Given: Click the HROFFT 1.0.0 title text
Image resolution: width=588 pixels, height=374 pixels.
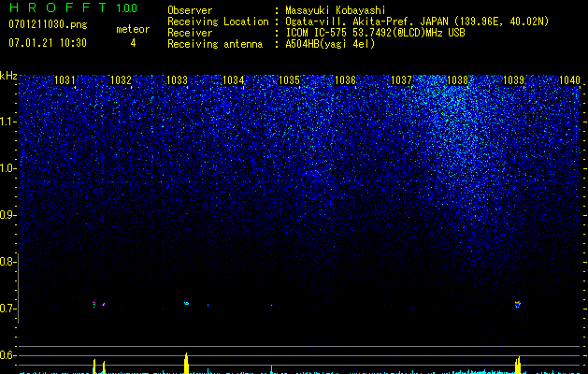Looking at the screenshot, I should (73, 7).
